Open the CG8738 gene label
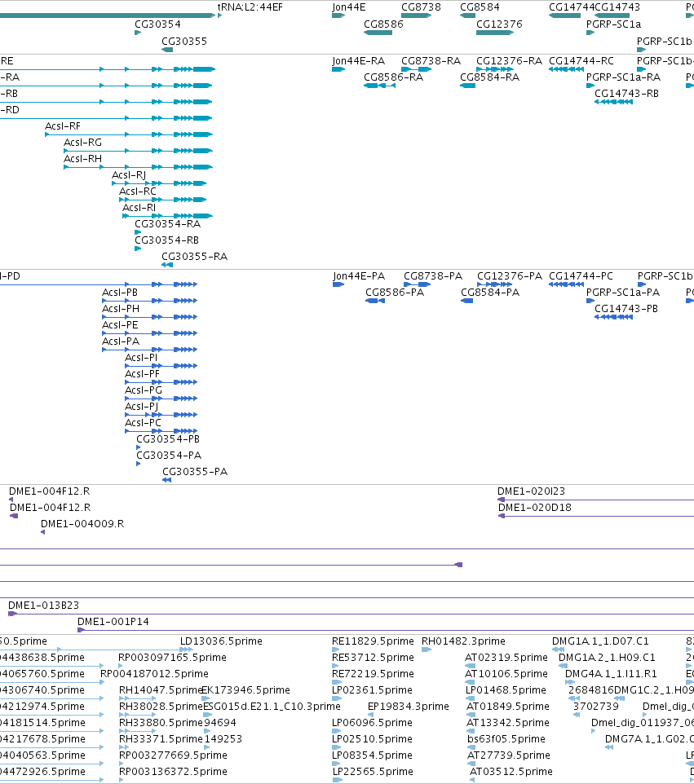The image size is (694, 784). click(x=421, y=7)
